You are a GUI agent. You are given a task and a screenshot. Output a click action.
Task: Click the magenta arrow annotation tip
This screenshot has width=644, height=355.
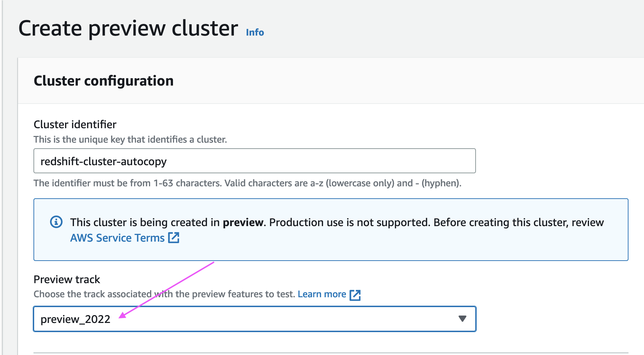120,317
